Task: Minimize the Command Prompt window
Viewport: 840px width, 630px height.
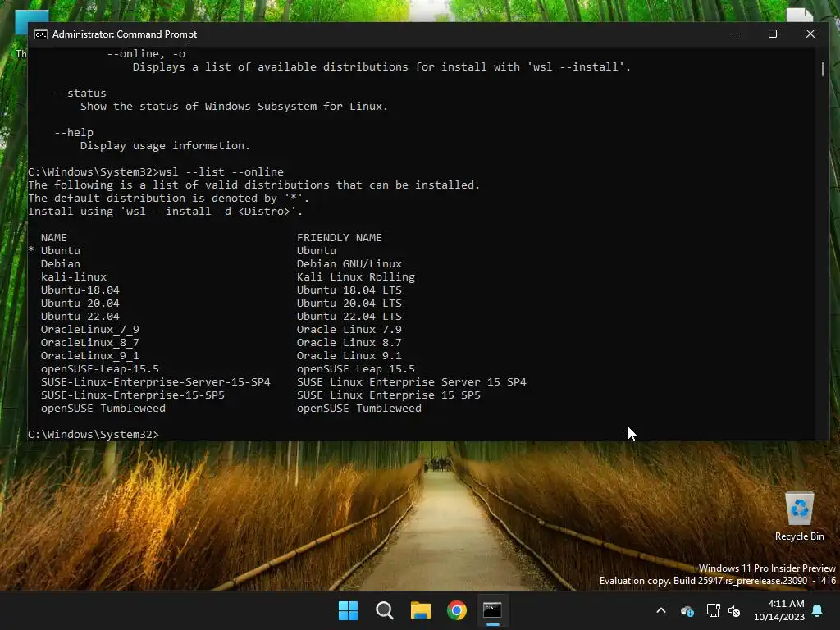Action: [x=736, y=34]
